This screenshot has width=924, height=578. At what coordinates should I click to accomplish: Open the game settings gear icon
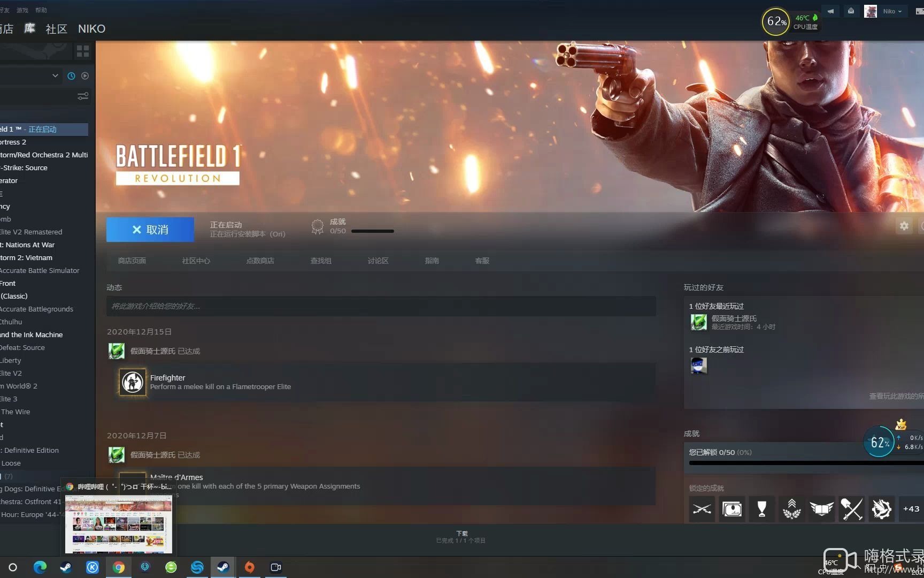click(904, 226)
